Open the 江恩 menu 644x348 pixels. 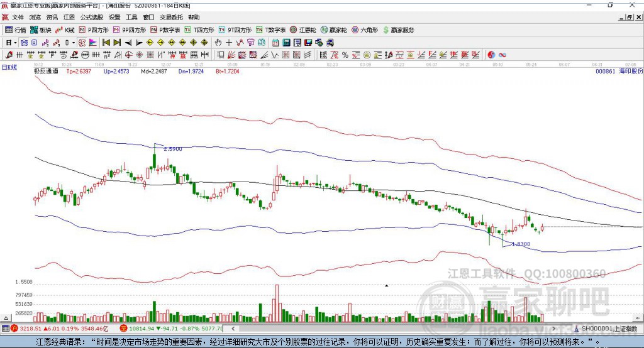point(69,17)
